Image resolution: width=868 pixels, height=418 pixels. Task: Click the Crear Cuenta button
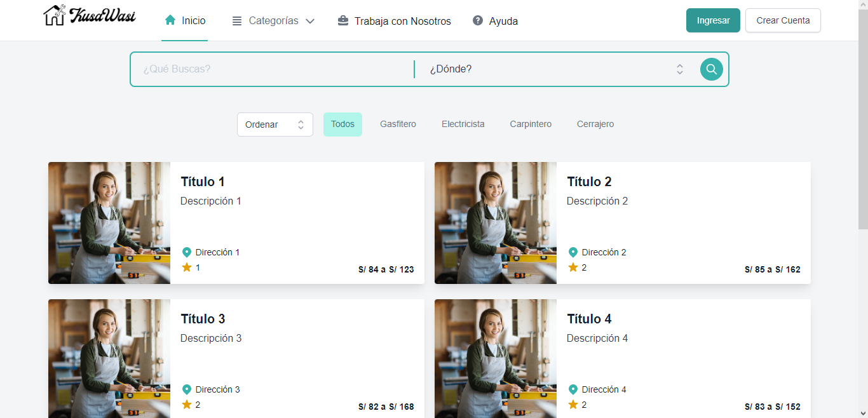[782, 20]
